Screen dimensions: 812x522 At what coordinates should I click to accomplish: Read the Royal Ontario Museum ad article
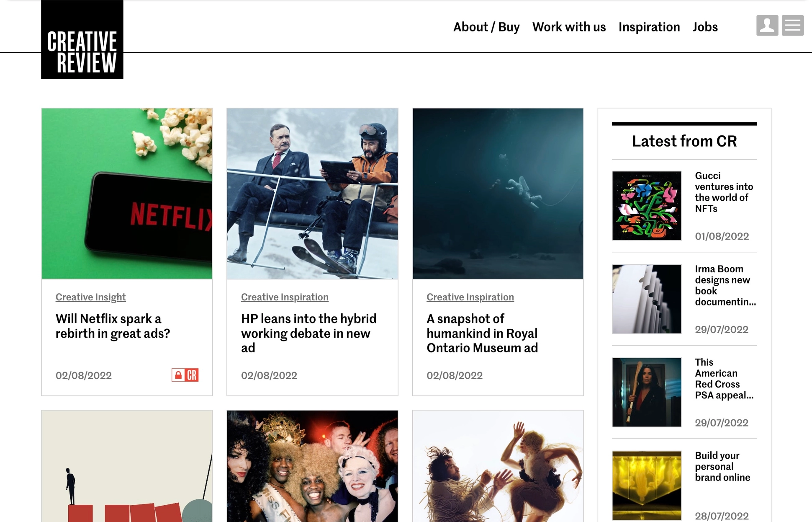482,333
